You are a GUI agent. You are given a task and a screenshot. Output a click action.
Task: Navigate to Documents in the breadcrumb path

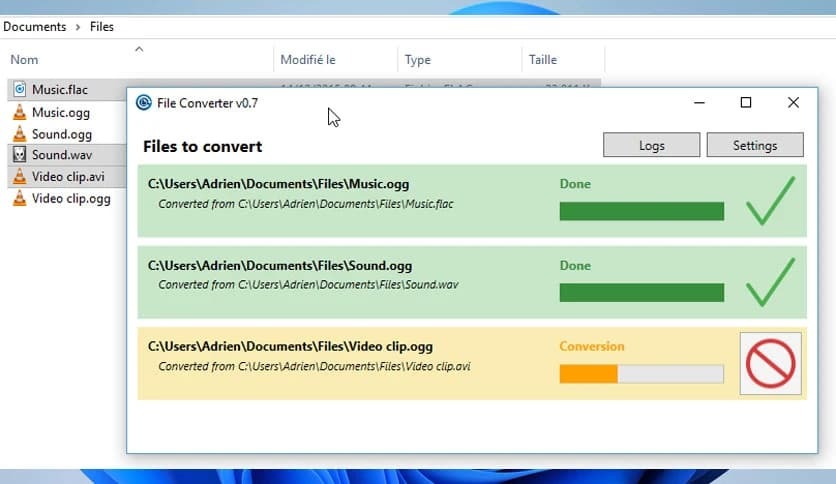click(x=34, y=27)
